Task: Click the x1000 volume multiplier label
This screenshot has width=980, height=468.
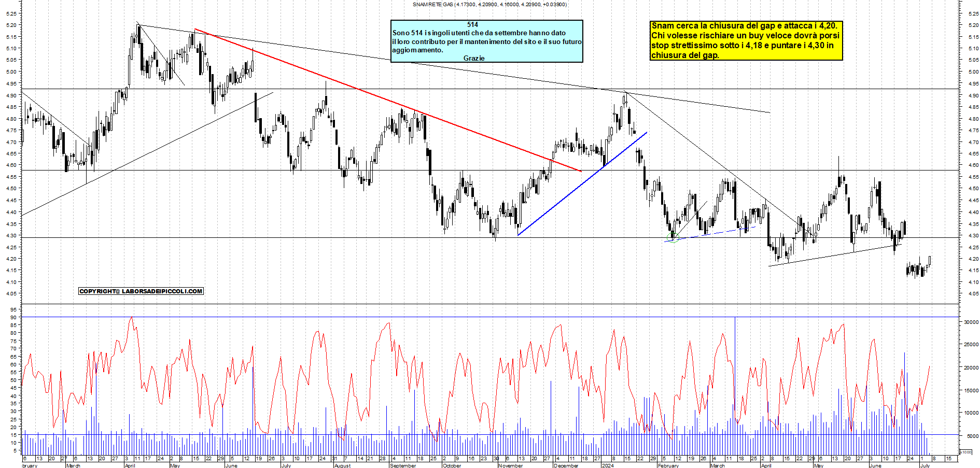Action: point(966,452)
